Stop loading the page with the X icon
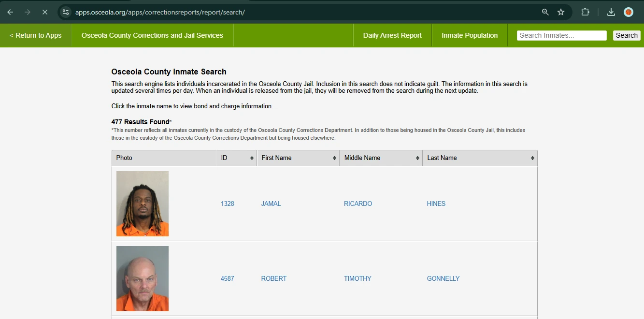The image size is (644, 319). pyautogui.click(x=45, y=12)
